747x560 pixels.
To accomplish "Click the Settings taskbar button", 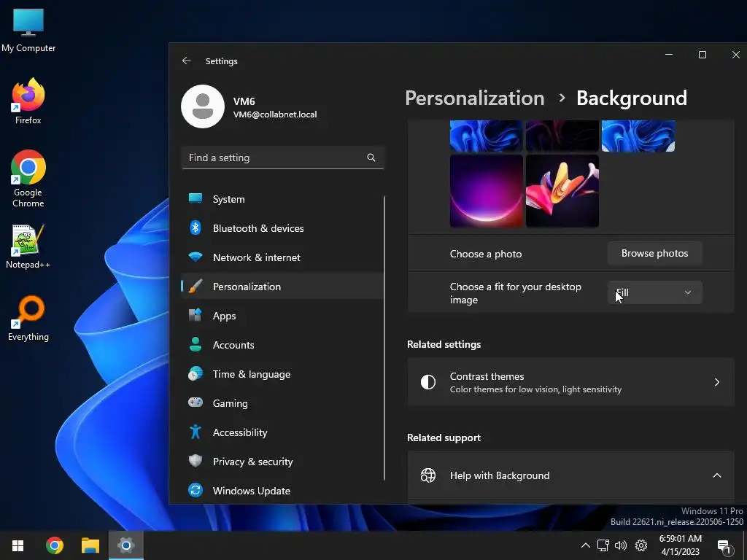I will [x=125, y=545].
